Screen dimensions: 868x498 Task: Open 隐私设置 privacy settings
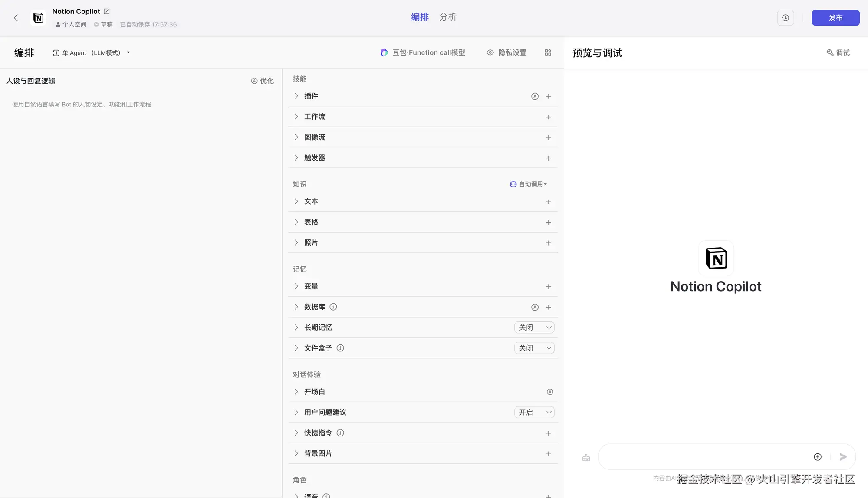506,52
